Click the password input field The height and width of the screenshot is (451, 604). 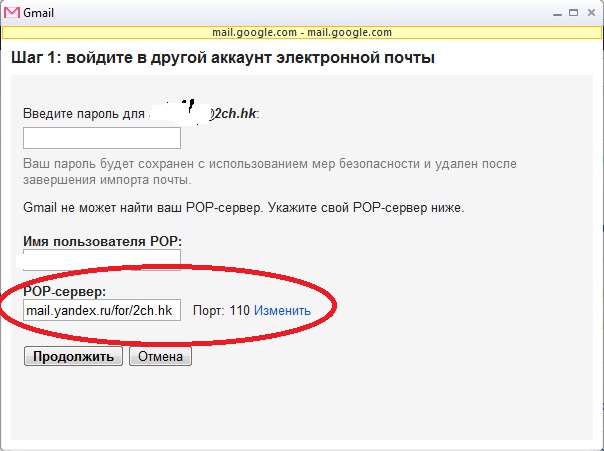point(102,138)
